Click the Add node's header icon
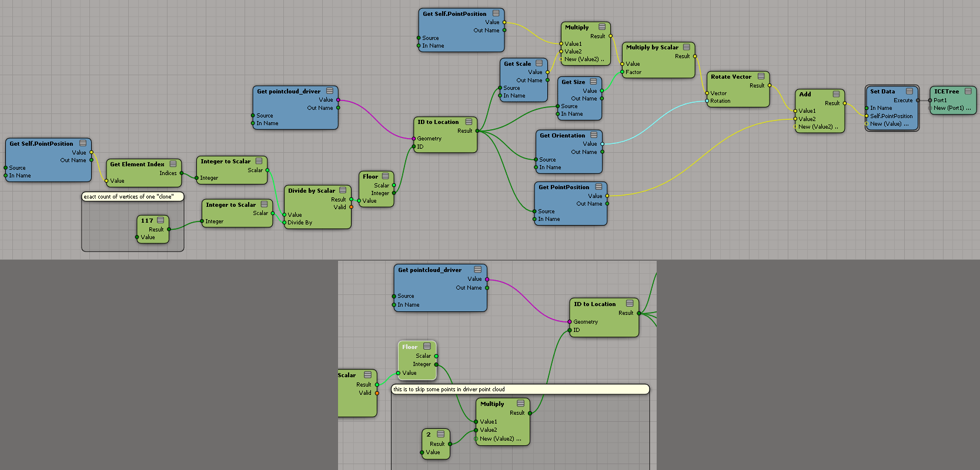 836,94
